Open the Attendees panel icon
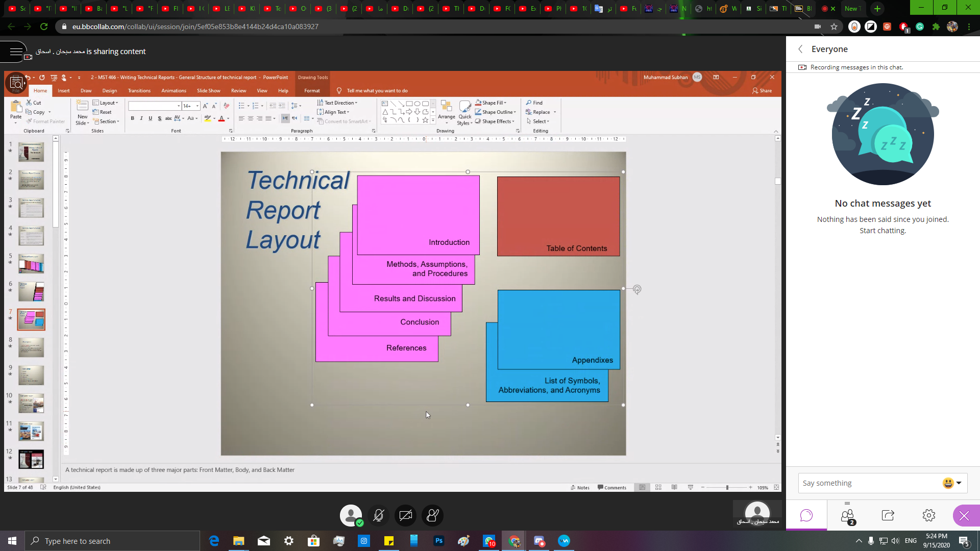Image resolution: width=980 pixels, height=551 pixels. (x=847, y=516)
